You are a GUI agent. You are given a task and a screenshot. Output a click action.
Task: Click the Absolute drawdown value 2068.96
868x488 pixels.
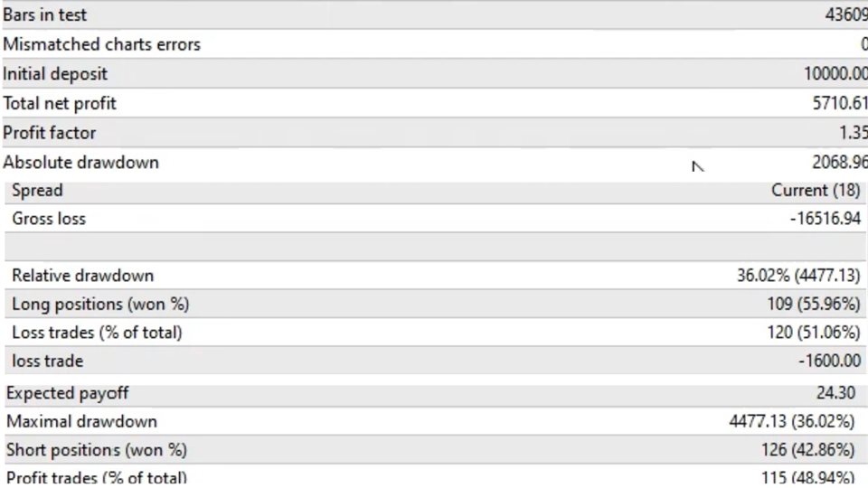840,162
